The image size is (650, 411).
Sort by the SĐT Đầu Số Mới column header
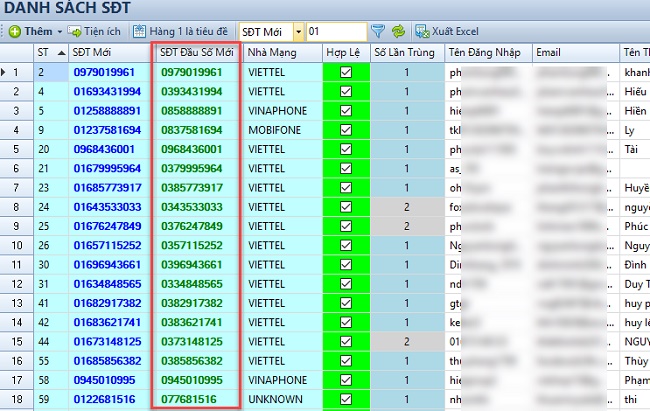[x=196, y=52]
